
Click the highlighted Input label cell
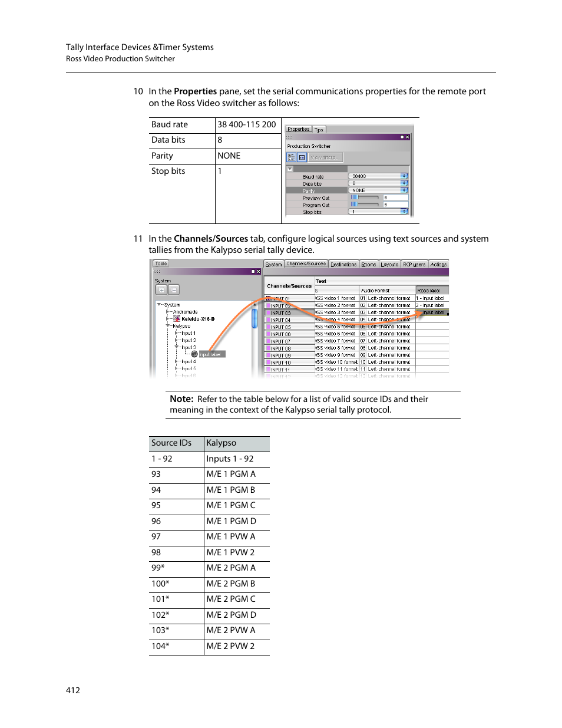pyautogui.click(x=432, y=312)
